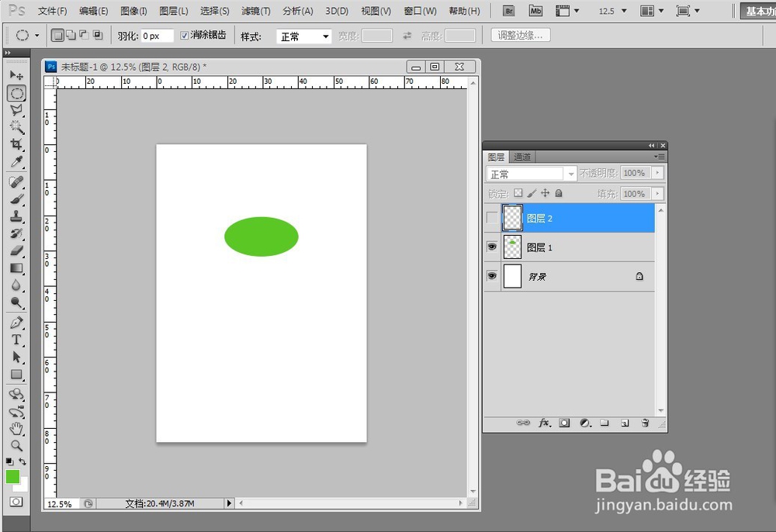
Task: Select the Blur tool
Action: pyautogui.click(x=16, y=285)
